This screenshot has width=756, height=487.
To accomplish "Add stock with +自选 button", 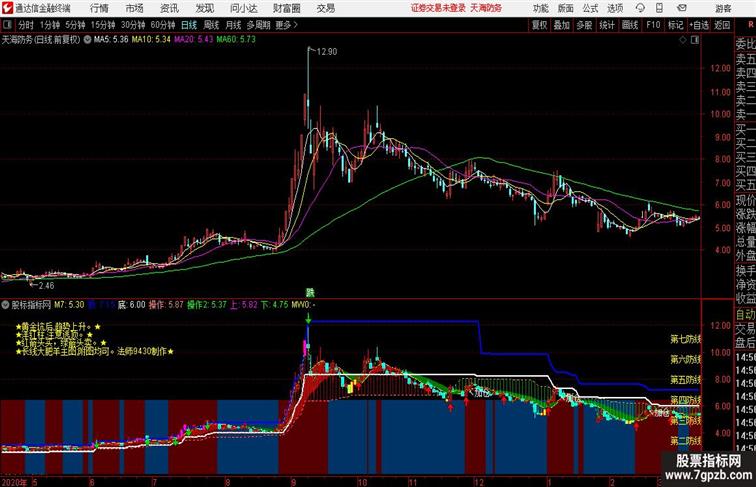I will (x=699, y=25).
